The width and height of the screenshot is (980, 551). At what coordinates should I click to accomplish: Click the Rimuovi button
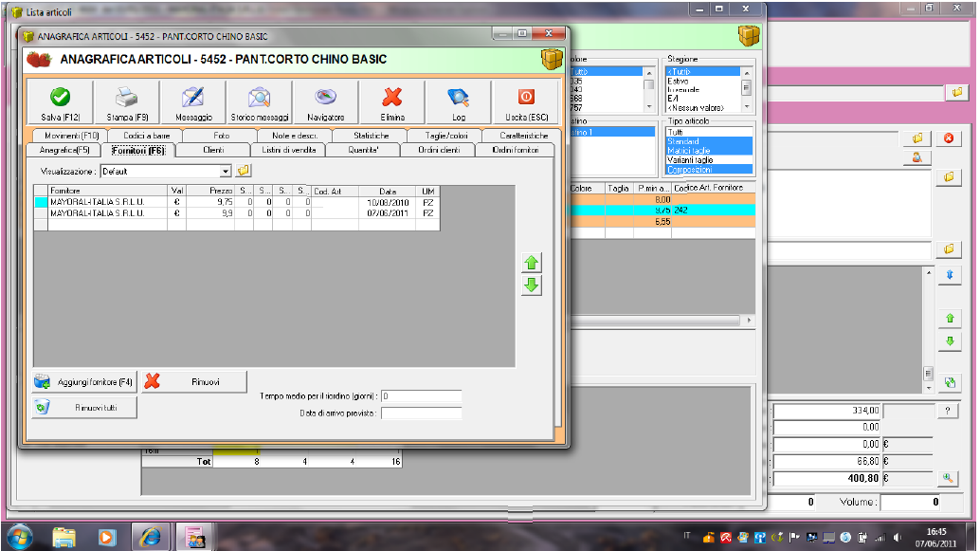point(194,381)
